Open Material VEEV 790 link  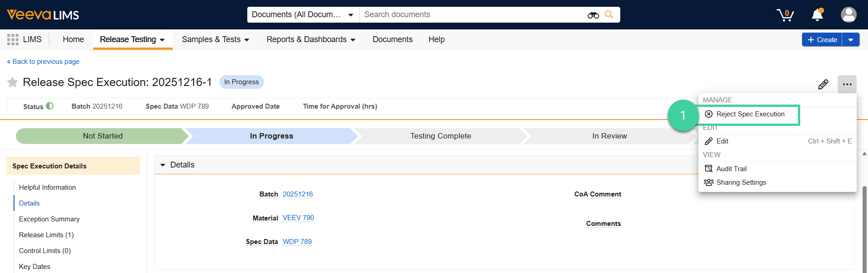click(x=298, y=218)
